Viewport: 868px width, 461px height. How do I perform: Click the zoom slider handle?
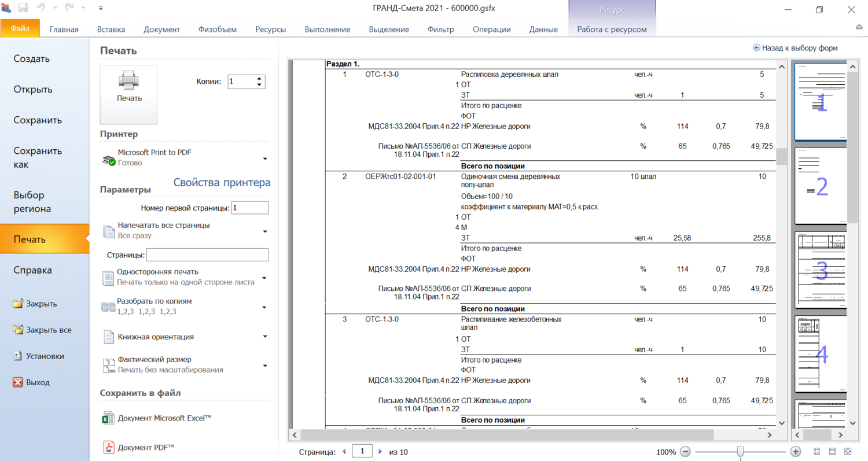tap(740, 452)
